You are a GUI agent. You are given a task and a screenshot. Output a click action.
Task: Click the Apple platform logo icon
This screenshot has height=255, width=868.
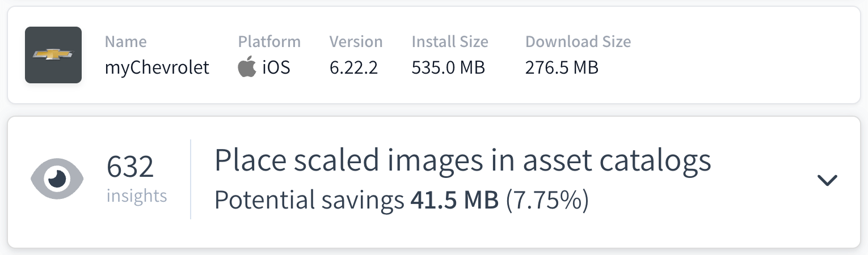point(247,68)
